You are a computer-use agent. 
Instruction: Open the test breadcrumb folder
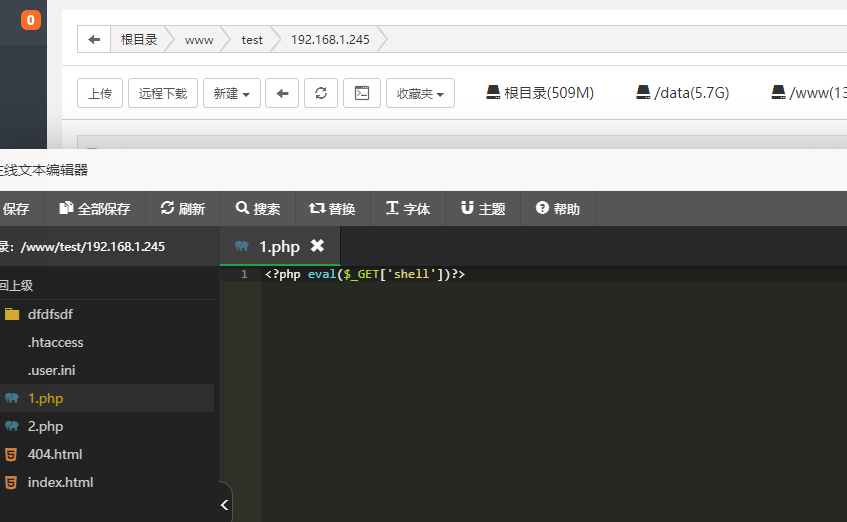(252, 39)
